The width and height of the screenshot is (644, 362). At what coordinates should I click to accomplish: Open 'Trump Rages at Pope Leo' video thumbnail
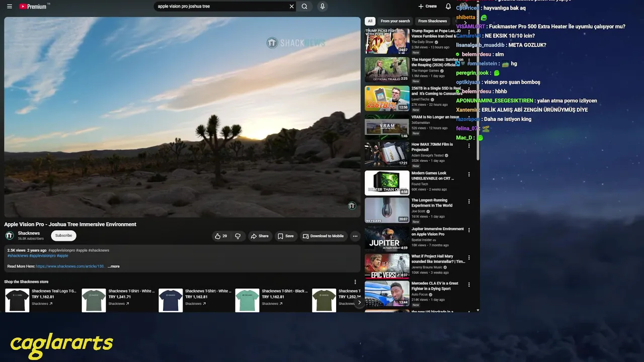(x=387, y=41)
